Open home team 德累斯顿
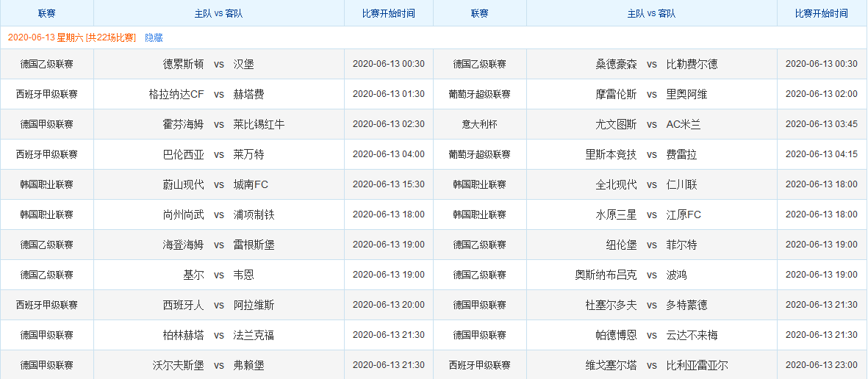868x379 pixels. 183,64
